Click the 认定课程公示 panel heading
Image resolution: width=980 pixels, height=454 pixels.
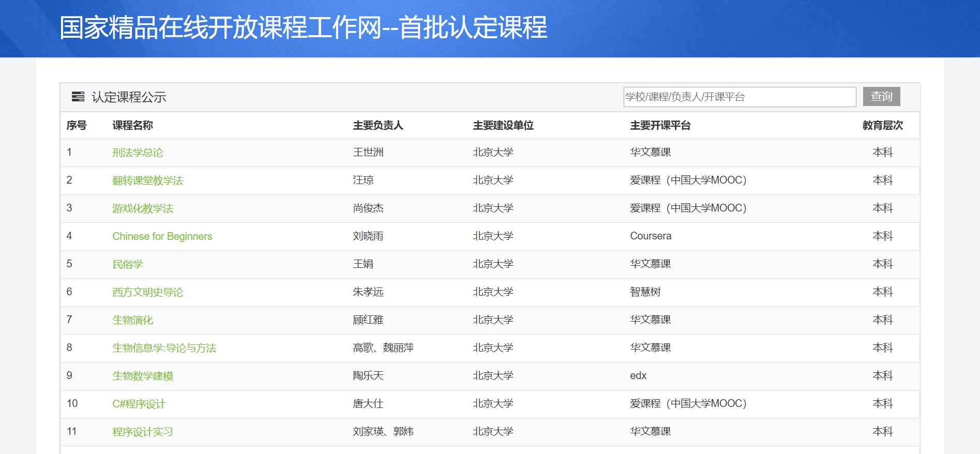[x=129, y=97]
